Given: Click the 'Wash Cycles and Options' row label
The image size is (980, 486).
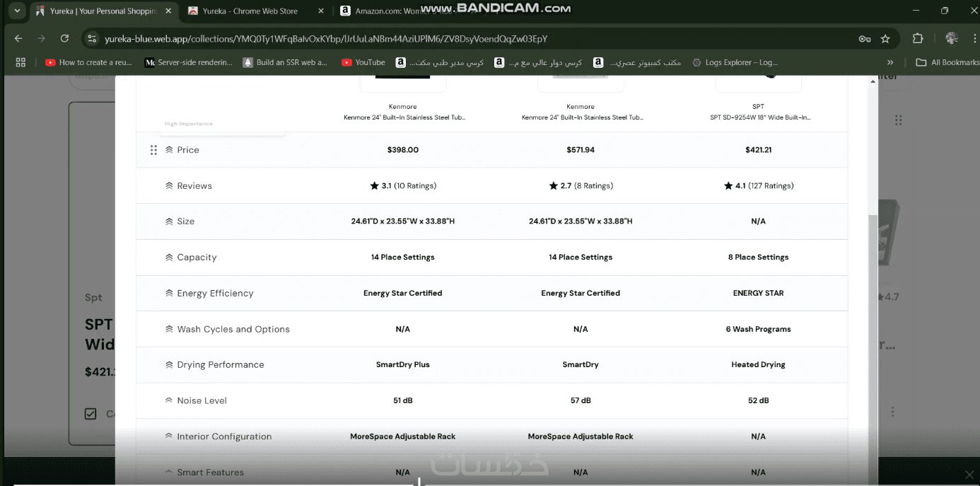Looking at the screenshot, I should (x=233, y=329).
